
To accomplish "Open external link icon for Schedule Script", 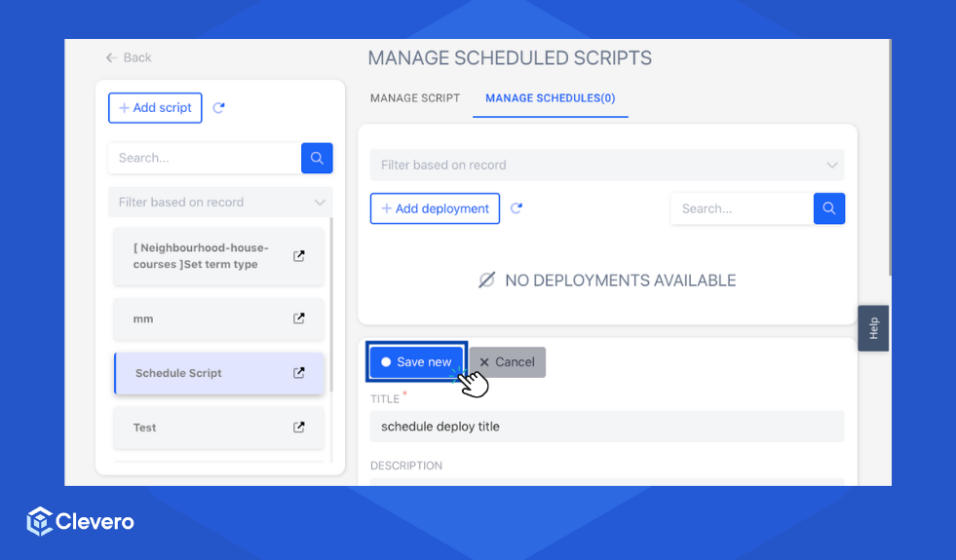I will pos(299,373).
